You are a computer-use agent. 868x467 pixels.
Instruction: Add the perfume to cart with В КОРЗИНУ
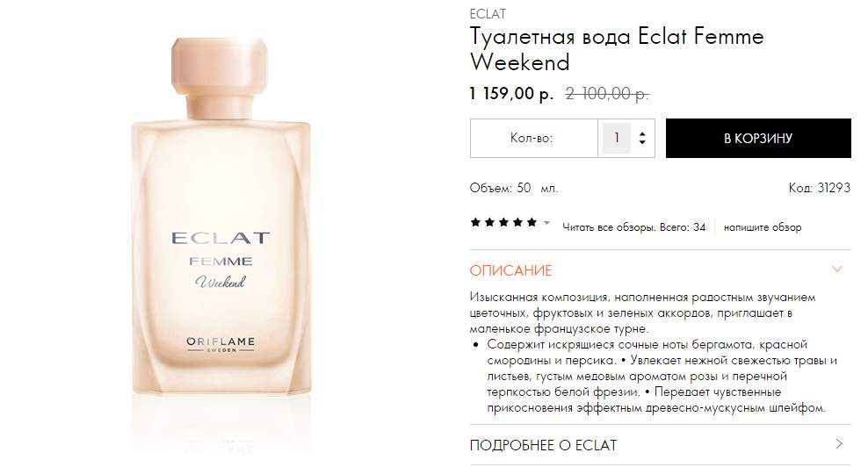point(758,139)
